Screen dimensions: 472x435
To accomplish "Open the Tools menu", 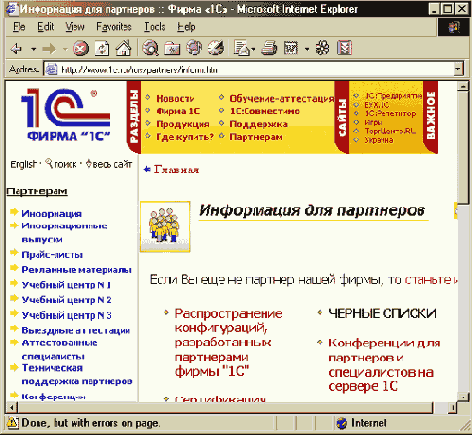I will click(x=154, y=27).
